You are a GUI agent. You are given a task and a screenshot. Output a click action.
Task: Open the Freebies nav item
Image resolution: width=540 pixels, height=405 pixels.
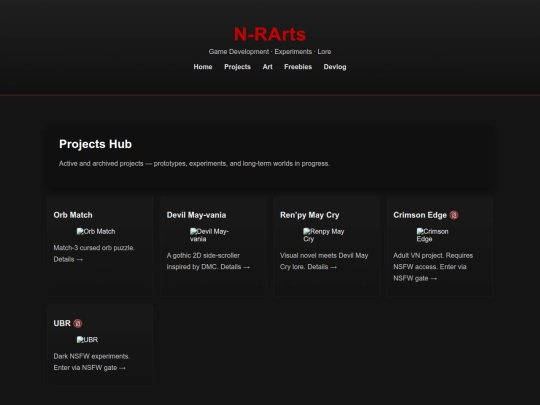click(298, 67)
